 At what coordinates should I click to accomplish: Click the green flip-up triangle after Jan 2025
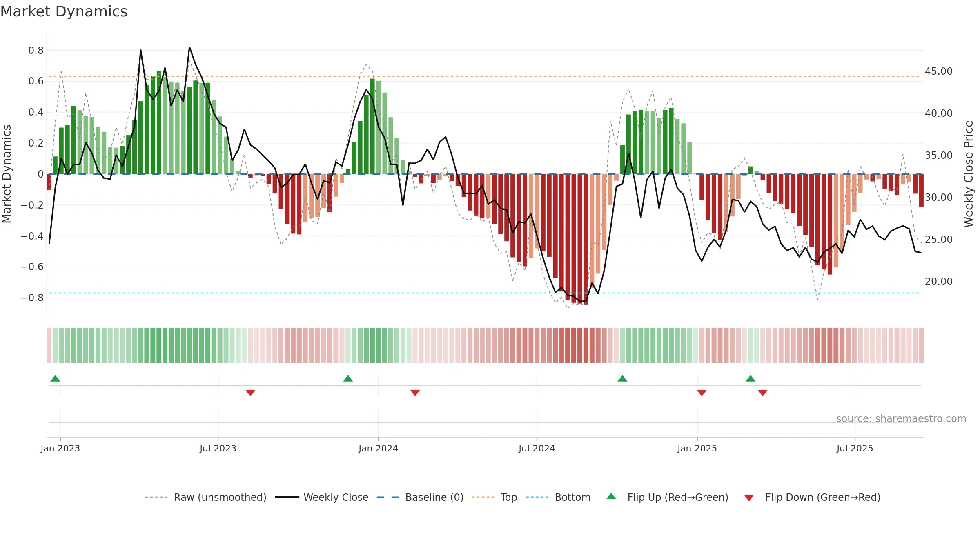751,378
